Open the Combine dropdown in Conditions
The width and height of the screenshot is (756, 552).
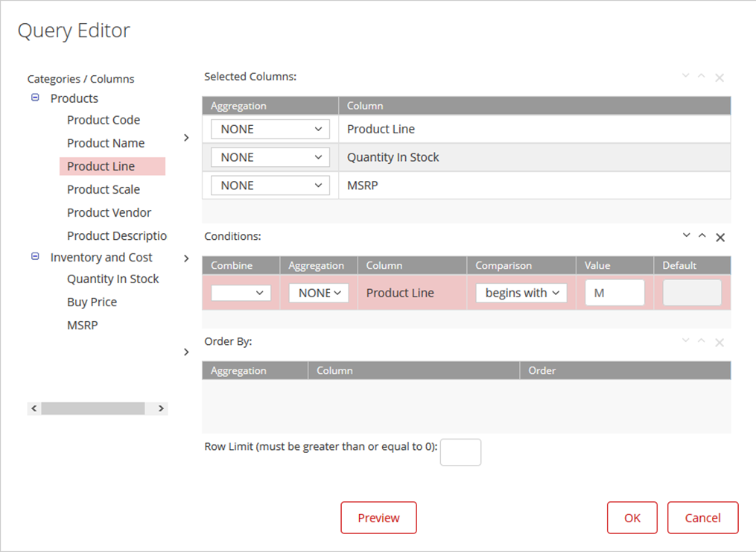pyautogui.click(x=241, y=293)
